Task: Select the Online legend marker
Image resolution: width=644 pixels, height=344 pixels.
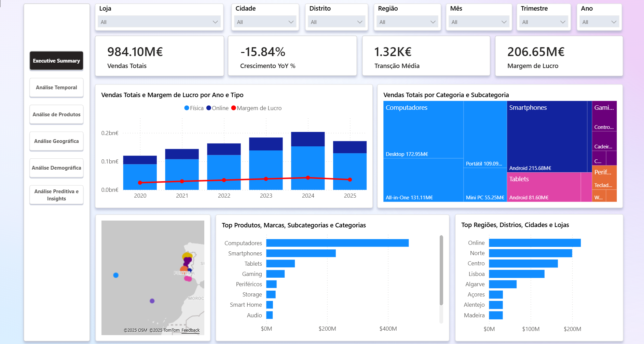Action: point(209,108)
